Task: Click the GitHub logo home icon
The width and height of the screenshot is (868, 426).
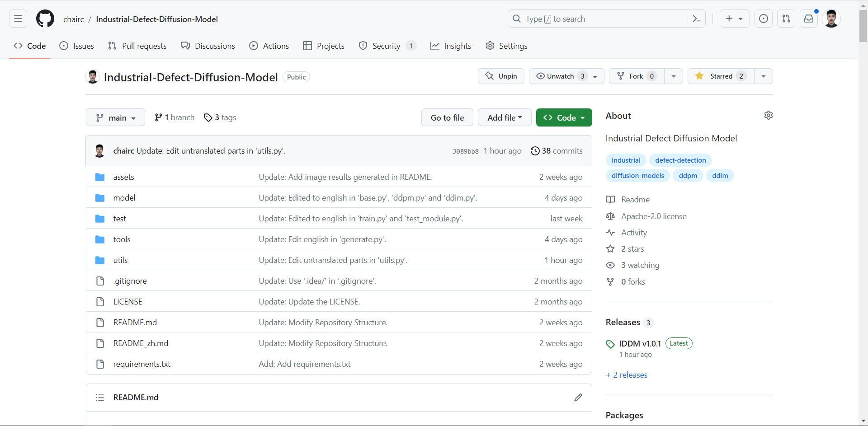Action: coord(45,19)
